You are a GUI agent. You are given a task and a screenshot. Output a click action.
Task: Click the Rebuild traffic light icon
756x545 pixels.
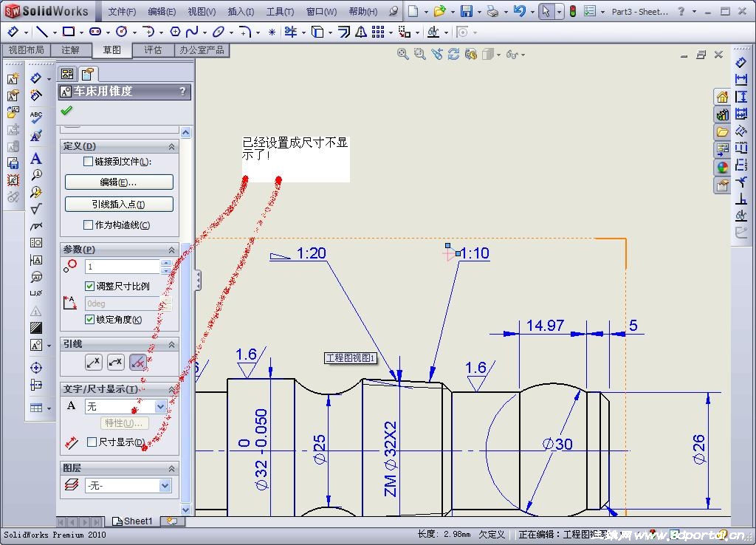[x=573, y=11]
